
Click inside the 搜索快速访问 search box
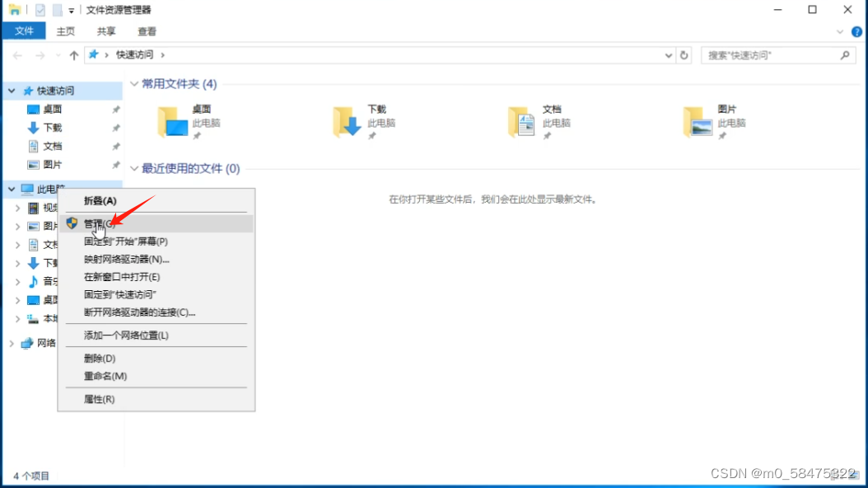pos(766,54)
